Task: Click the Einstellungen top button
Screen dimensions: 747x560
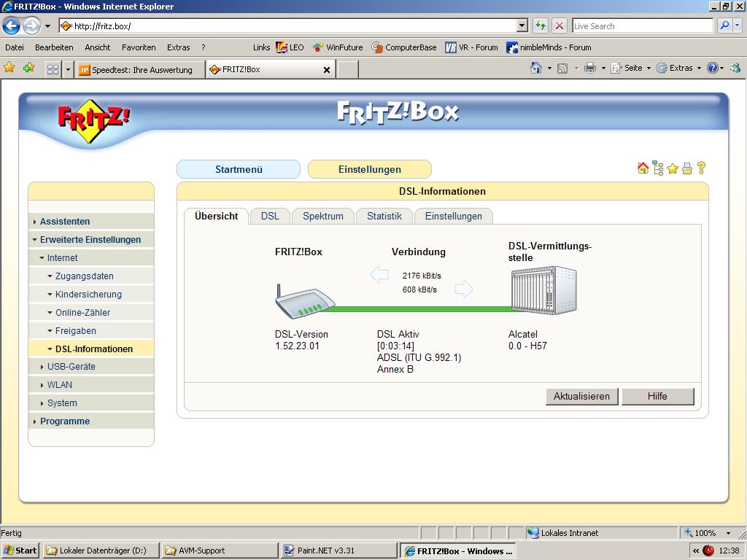Action: [370, 169]
